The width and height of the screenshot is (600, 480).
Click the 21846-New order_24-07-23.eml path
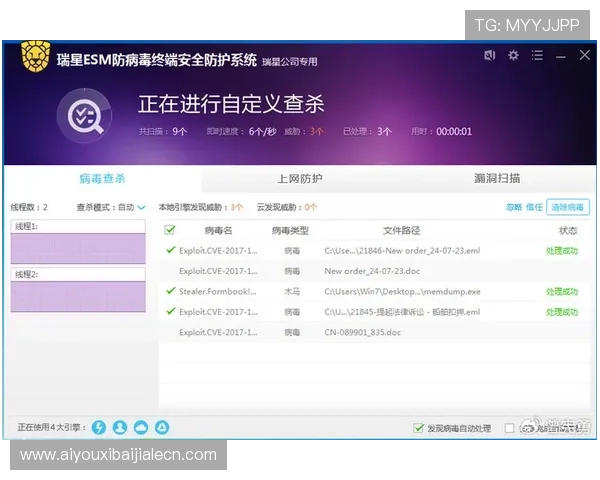click(402, 251)
